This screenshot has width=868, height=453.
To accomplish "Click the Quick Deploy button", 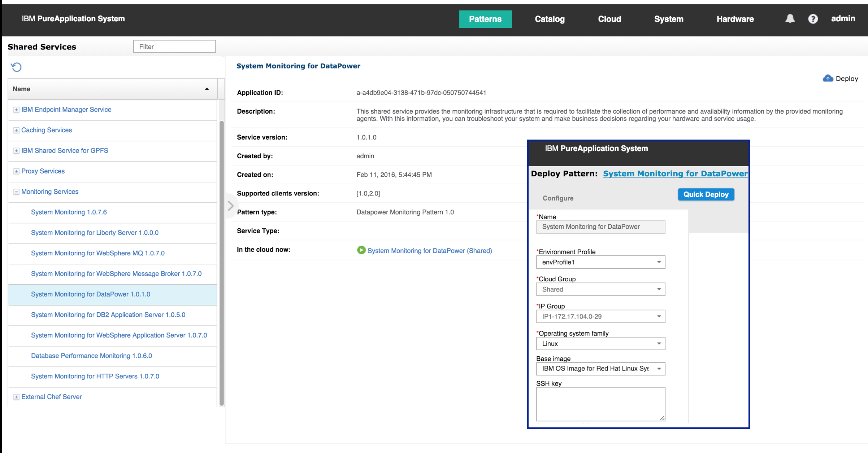I will coord(706,194).
